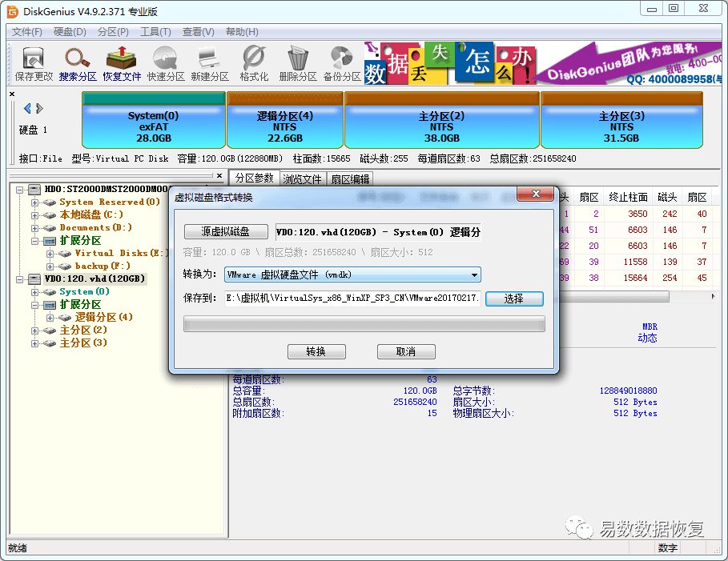Select the 主分区(3) NTFS 31.5GB block
The height and width of the screenshot is (561, 728).
[621, 119]
